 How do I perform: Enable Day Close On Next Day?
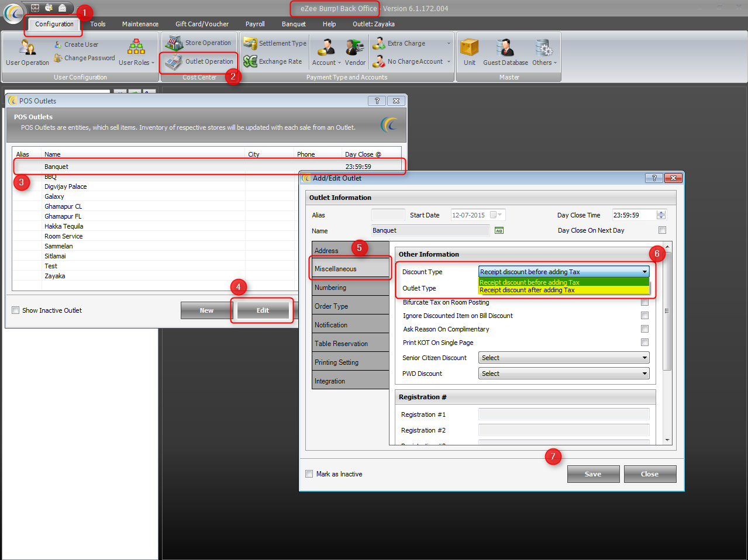pyautogui.click(x=662, y=230)
